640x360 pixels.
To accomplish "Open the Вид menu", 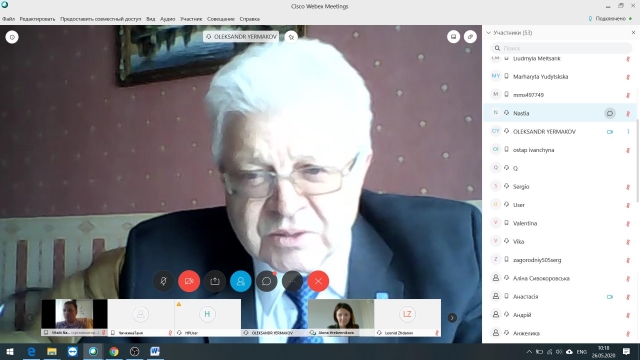I will point(151,19).
